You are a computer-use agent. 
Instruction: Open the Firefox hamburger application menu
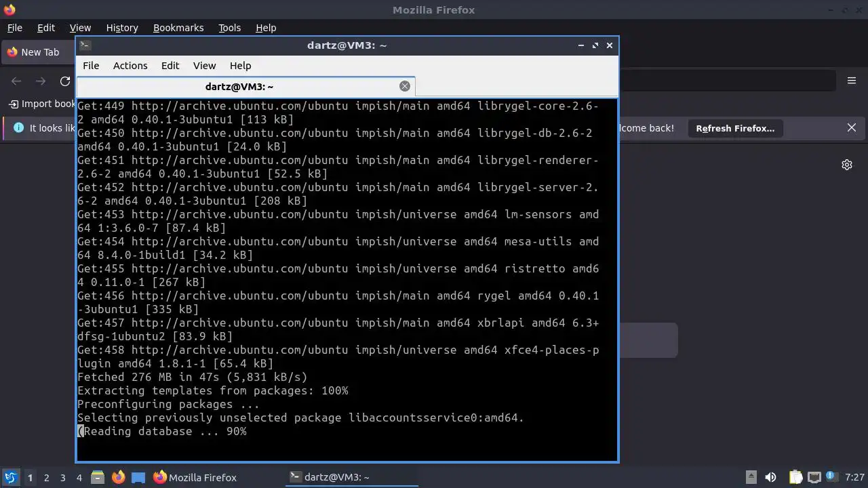[x=852, y=81]
